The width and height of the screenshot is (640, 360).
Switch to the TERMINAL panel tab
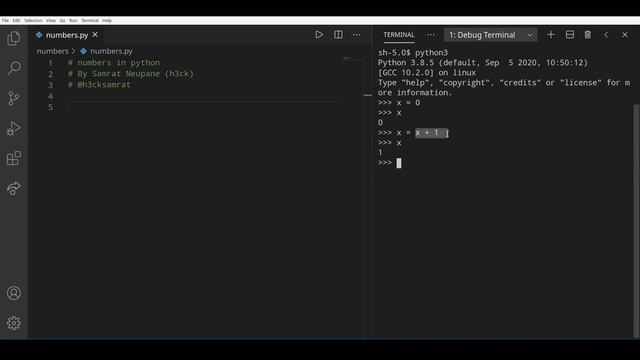click(399, 35)
